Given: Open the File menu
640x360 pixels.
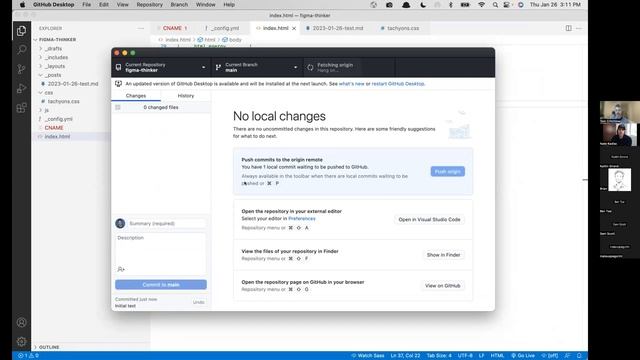Looking at the screenshot, I should pos(87,4).
